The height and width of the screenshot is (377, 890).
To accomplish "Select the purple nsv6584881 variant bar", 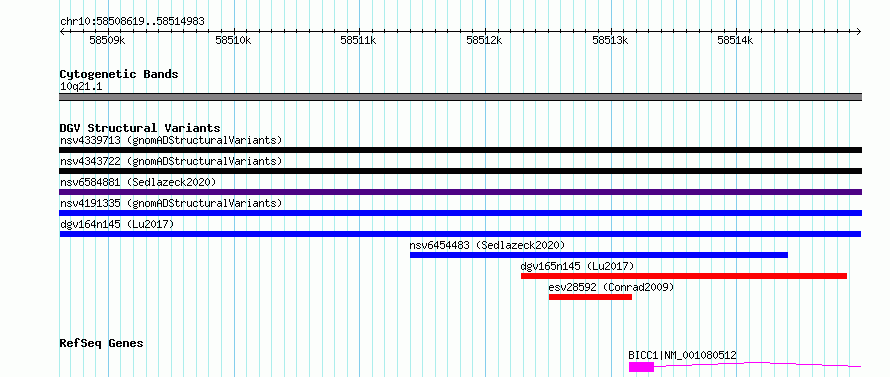I will (x=460, y=192).
